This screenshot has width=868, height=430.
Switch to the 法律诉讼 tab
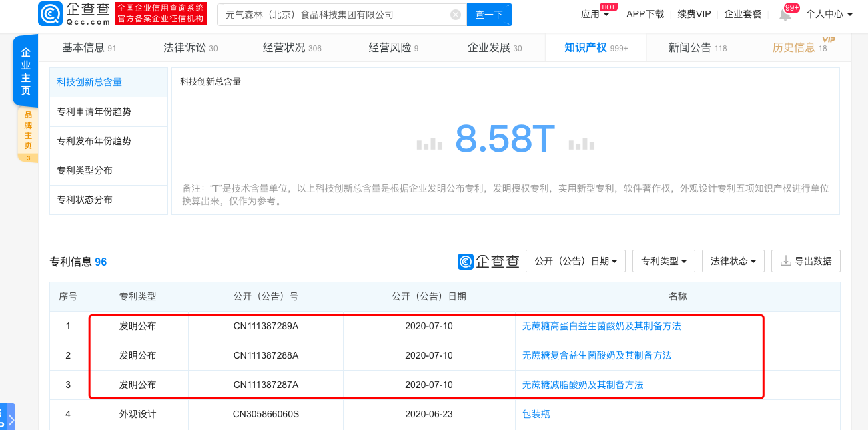(x=191, y=48)
